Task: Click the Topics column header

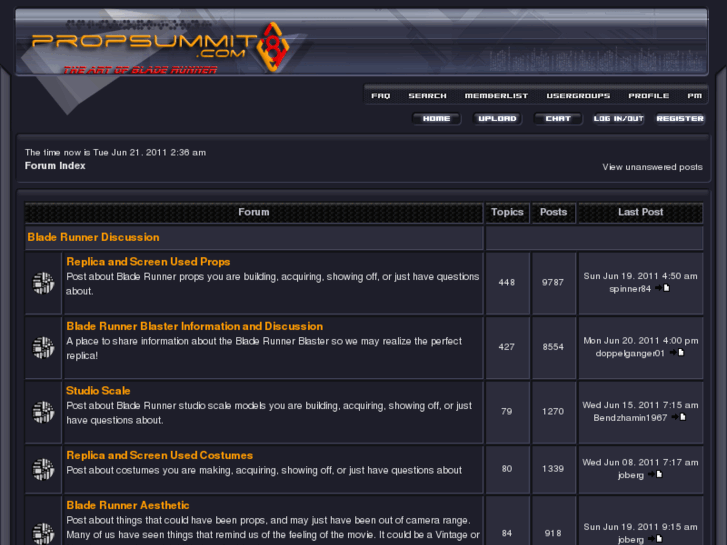Action: coord(507,212)
